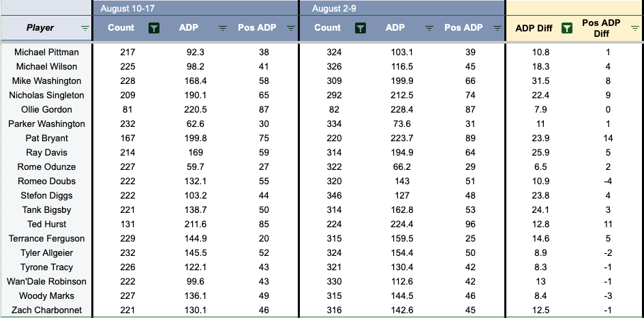Open filter menu for Pos ADP Diff column

635,28
